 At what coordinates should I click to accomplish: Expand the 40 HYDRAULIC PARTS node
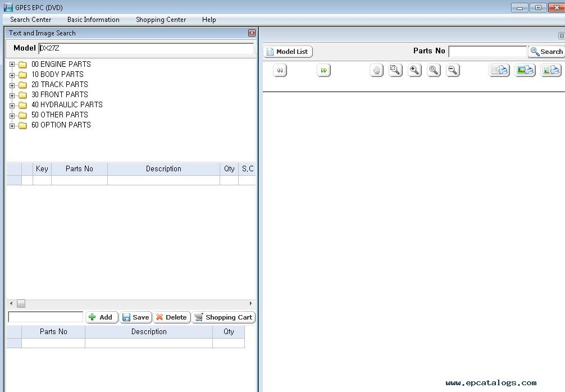[12, 106]
